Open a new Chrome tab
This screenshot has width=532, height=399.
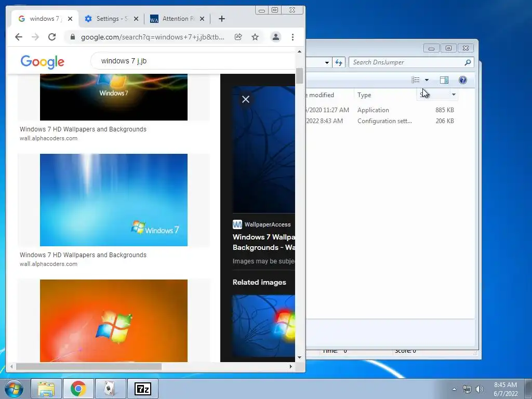222,19
